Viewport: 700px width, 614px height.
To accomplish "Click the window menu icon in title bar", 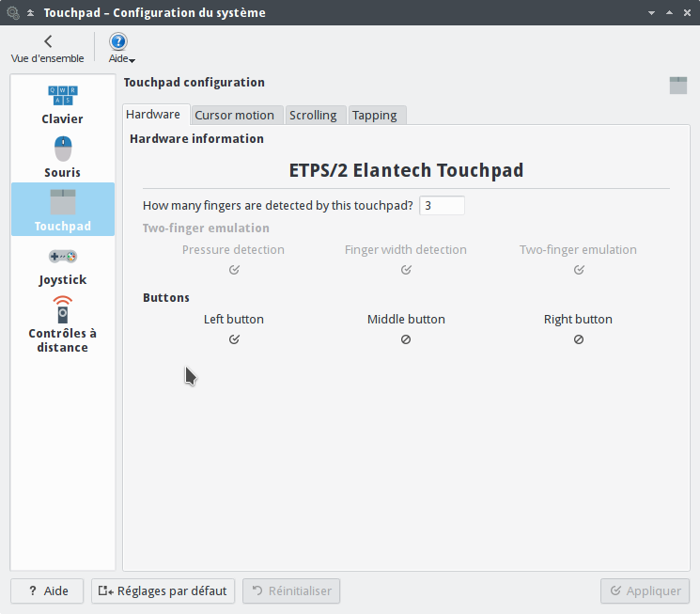I will tap(13, 13).
